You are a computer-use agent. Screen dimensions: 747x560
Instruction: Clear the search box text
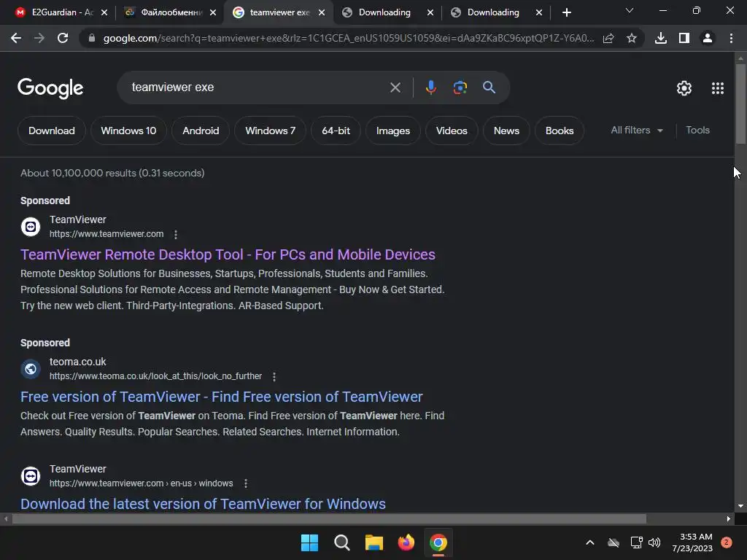point(395,87)
